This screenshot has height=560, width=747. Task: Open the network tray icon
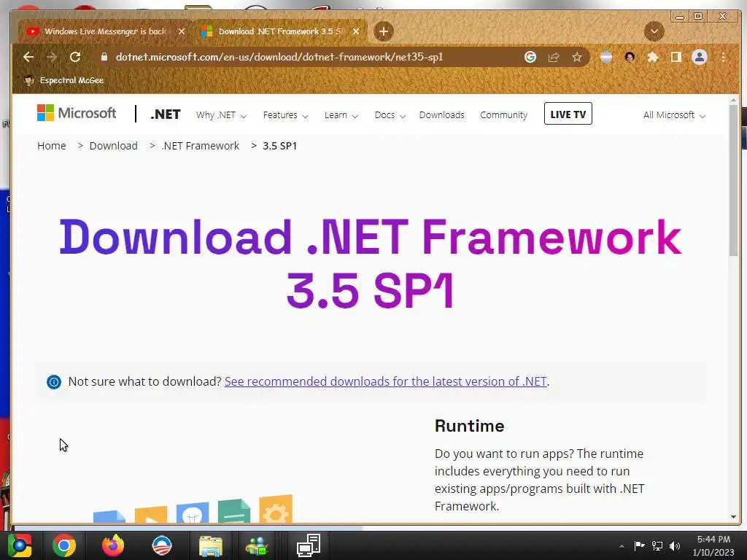[x=657, y=545]
